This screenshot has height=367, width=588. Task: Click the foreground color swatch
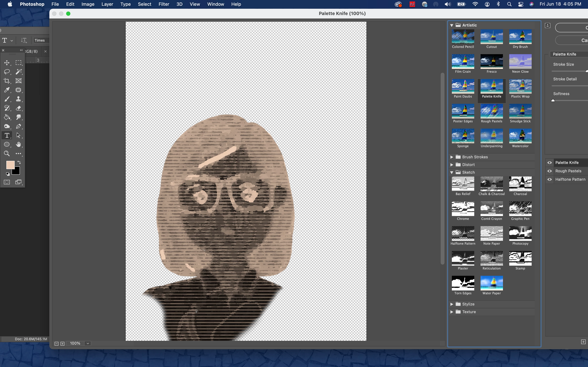point(10,165)
